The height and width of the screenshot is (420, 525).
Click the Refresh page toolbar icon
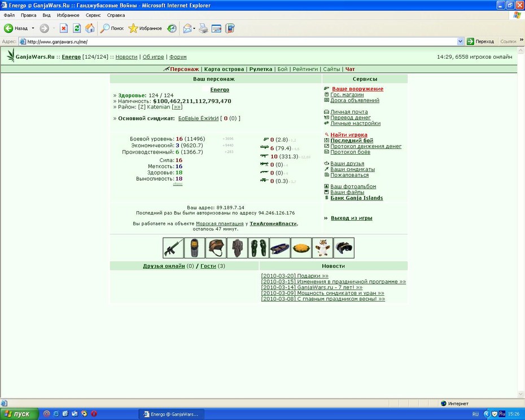pos(77,28)
